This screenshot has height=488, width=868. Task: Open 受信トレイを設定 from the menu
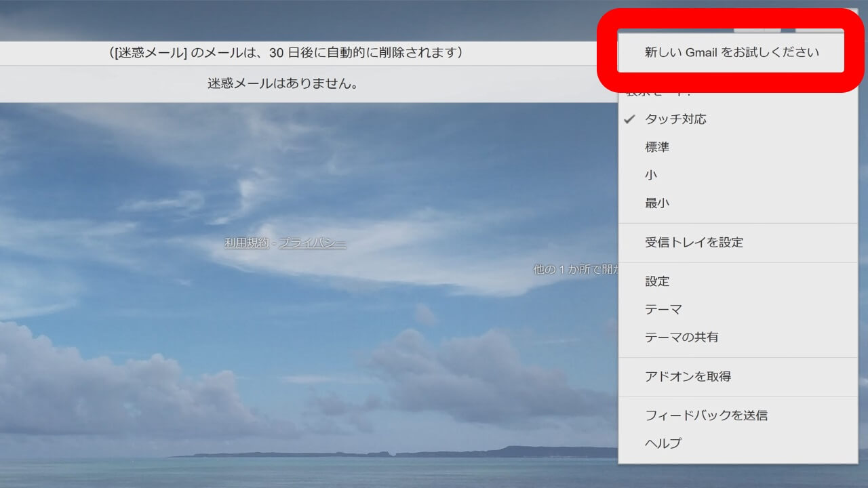tap(694, 242)
